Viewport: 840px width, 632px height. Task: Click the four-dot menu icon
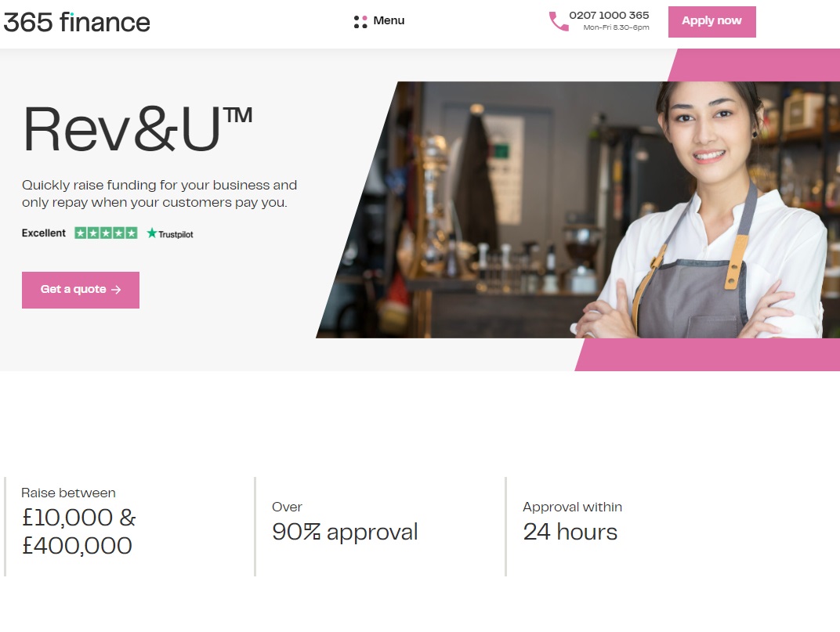pos(360,22)
